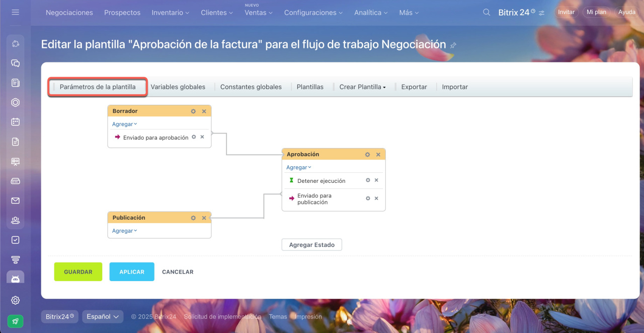Click the green rocket icon
This screenshot has width=644, height=333.
point(16,321)
